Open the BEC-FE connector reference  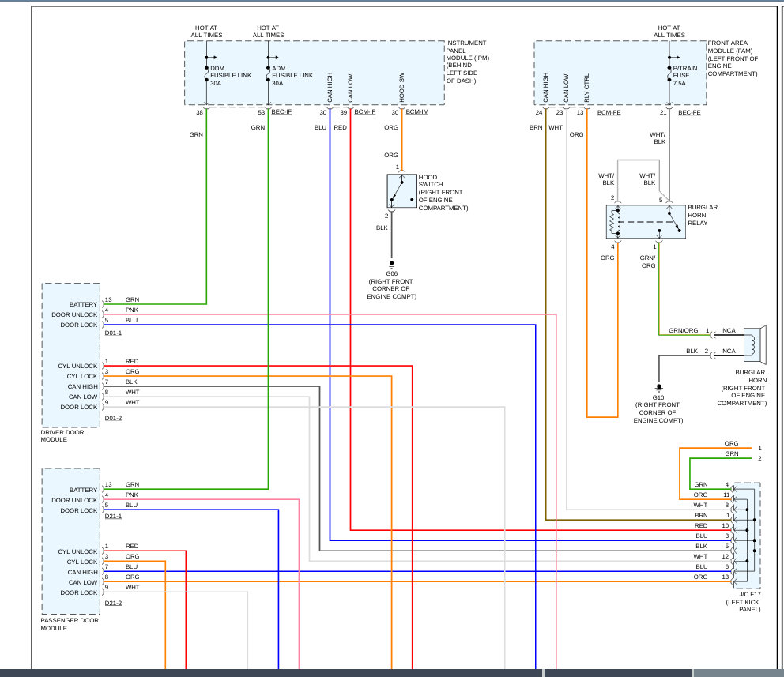tap(689, 112)
